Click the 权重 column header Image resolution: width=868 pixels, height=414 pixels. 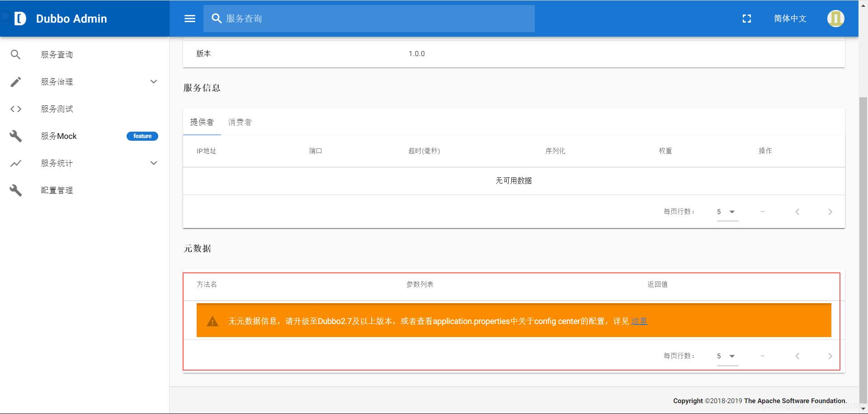pos(665,151)
